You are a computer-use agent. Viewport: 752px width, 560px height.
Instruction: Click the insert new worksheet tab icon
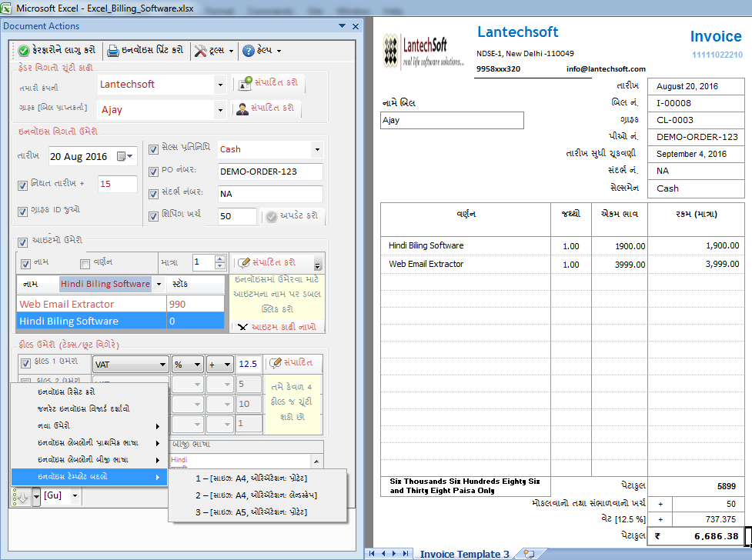pos(529,554)
